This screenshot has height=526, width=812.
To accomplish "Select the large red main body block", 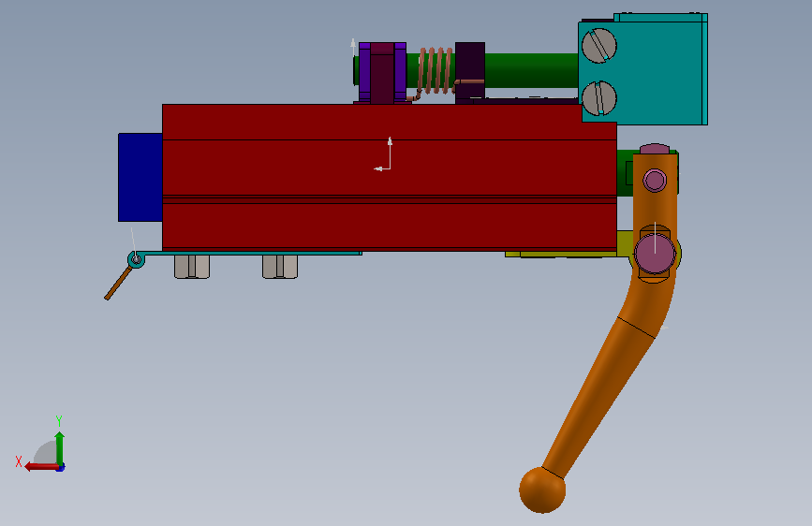I will click(x=390, y=177).
